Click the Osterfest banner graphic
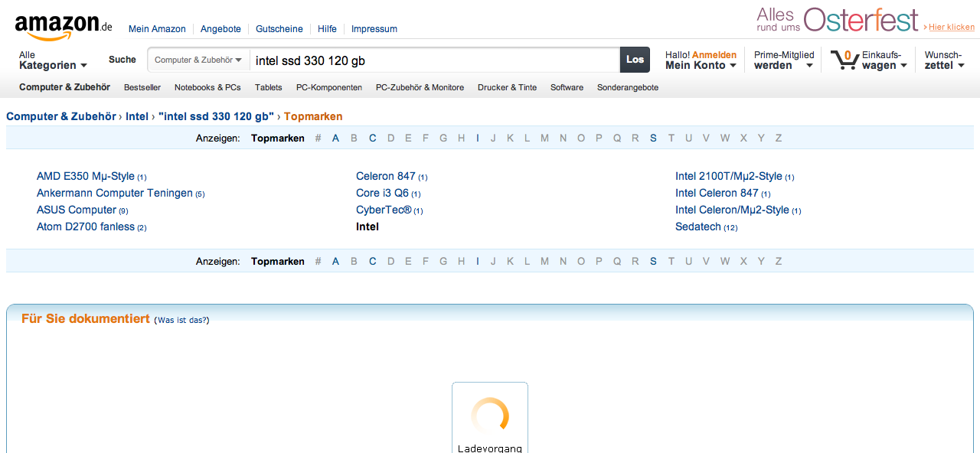 838,20
